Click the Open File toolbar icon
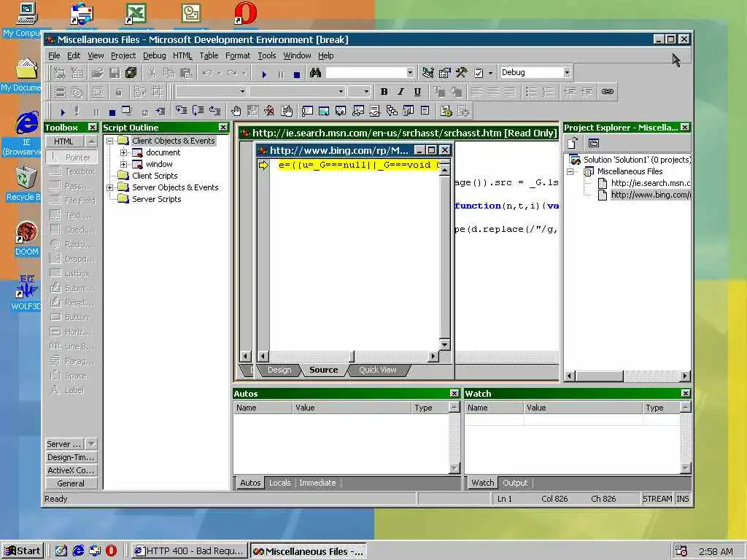This screenshot has height=560, width=747. click(x=97, y=73)
